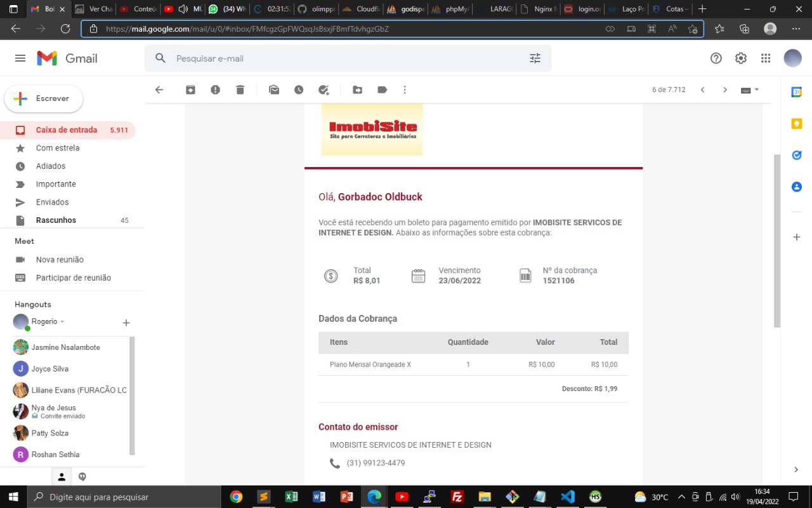Go to newer email arrow

tap(703, 90)
